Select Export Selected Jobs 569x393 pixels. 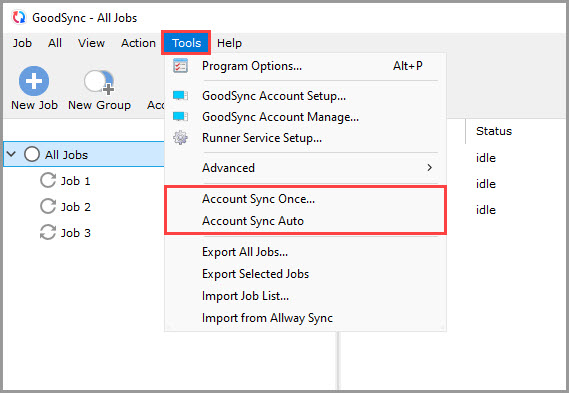(306, 274)
